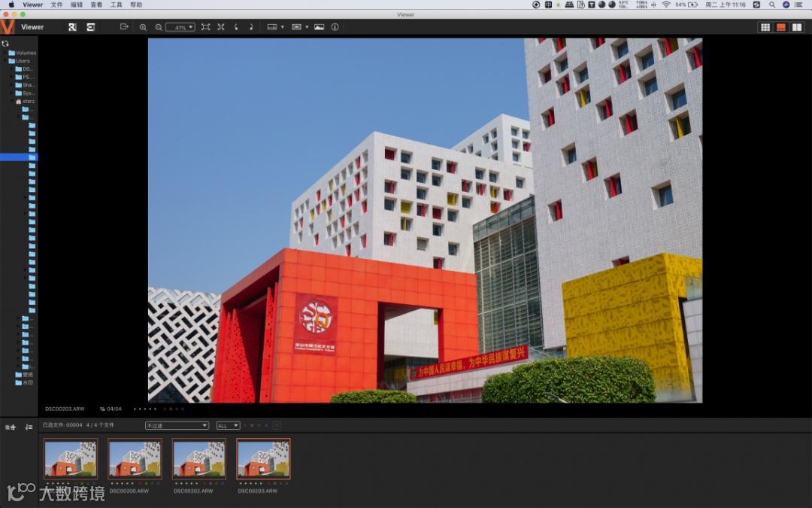Click the display overlay/grid icon
Viewport: 812px width, 508px height.
pos(296,27)
